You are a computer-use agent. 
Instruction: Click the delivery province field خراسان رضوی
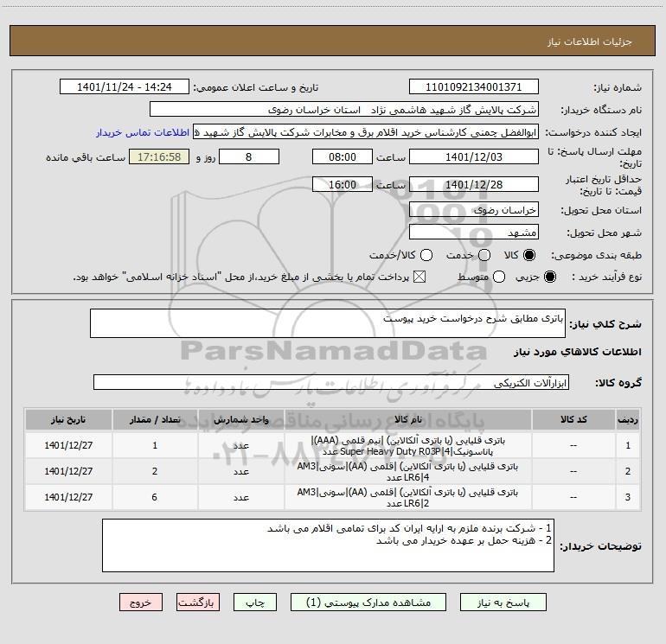point(474,210)
